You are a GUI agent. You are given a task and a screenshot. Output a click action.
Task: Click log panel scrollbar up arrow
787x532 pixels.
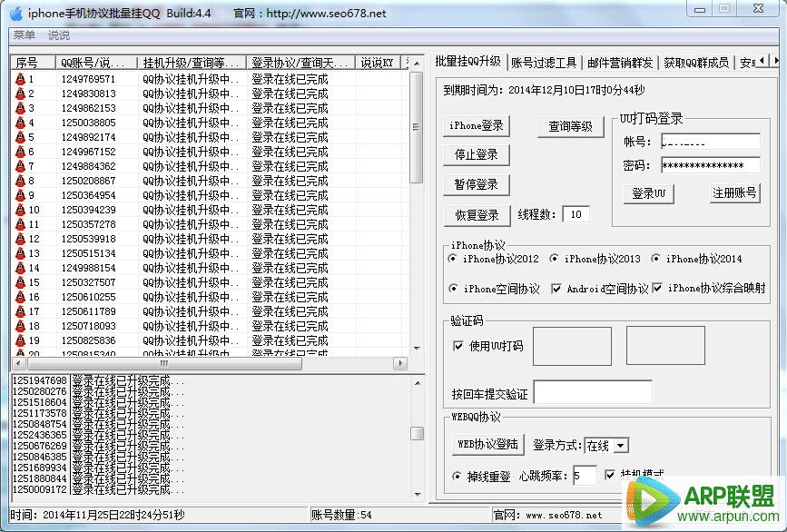417,383
